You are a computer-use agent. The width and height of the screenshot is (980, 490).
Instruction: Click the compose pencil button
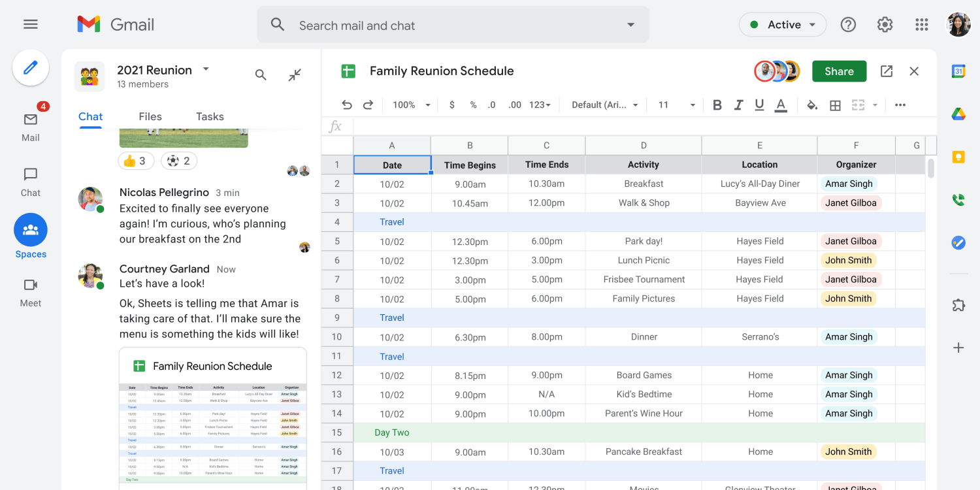click(x=31, y=68)
